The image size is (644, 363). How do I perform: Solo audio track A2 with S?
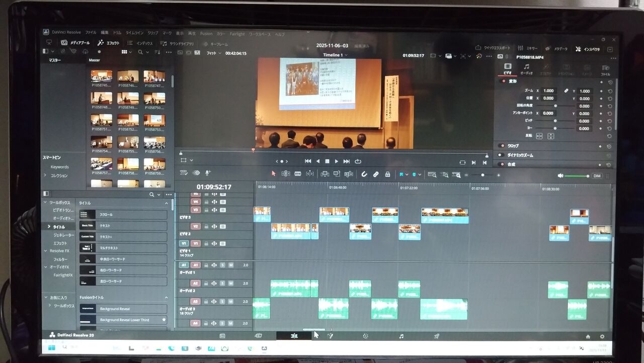222,283
